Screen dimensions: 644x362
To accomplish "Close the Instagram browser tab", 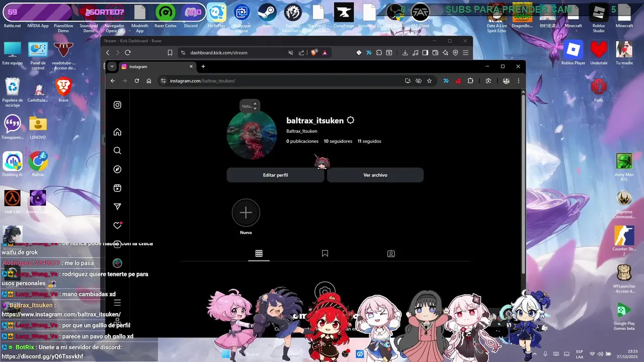I will (191, 66).
